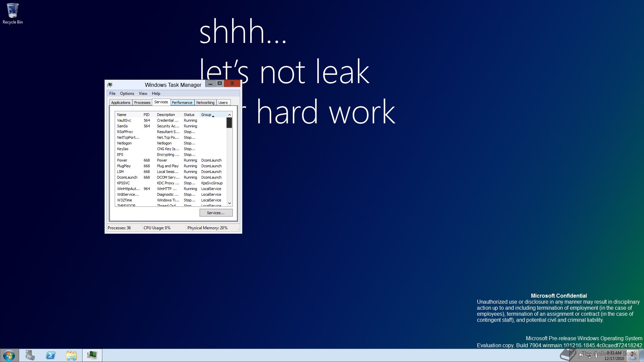Click the scrollbar down arrow
644x362 pixels.
click(x=229, y=203)
